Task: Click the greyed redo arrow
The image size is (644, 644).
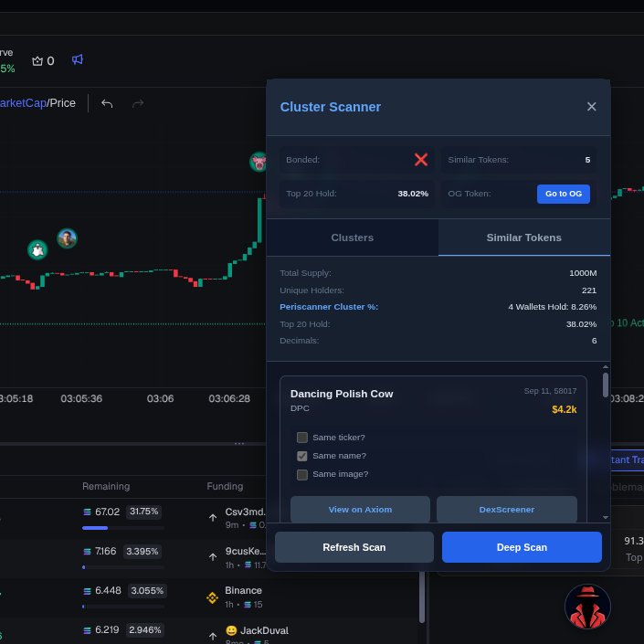Action: [138, 103]
